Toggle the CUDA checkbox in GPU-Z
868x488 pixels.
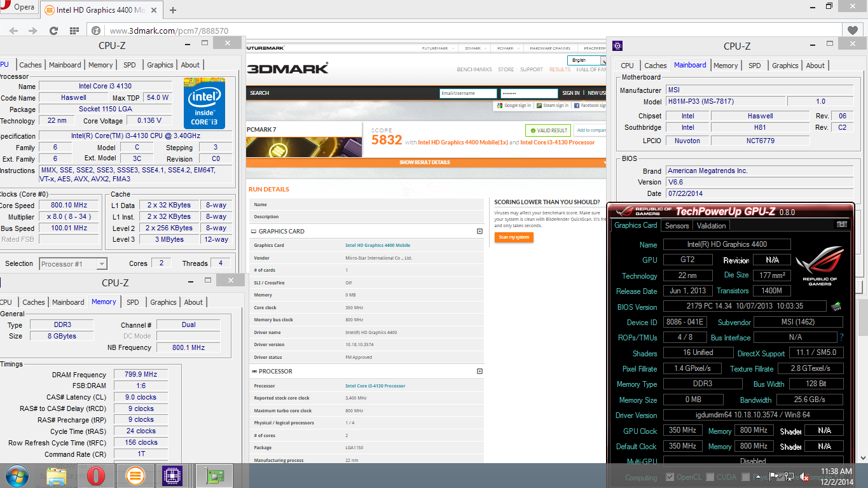(x=710, y=477)
